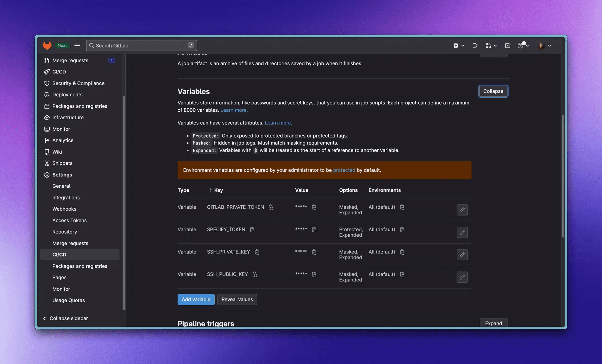
Task: Open the Webhooks settings page
Action: [64, 209]
